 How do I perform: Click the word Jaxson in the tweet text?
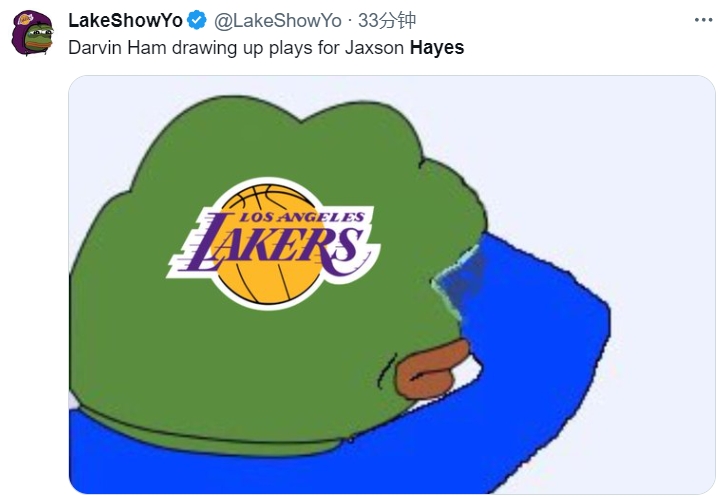(374, 47)
